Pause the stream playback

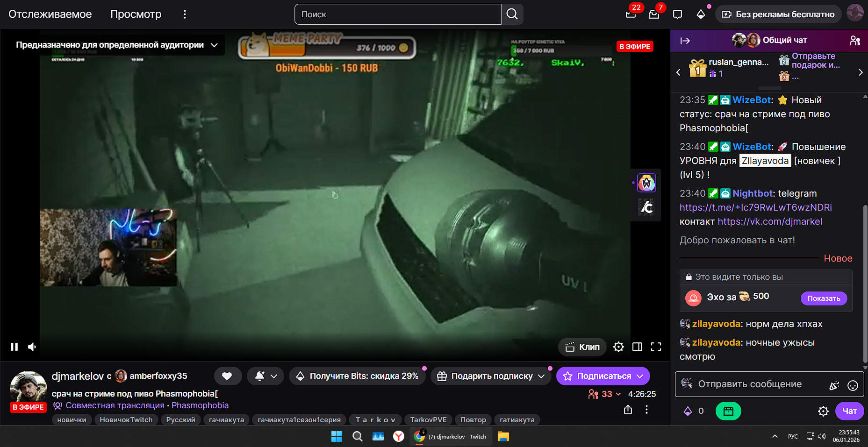click(14, 347)
